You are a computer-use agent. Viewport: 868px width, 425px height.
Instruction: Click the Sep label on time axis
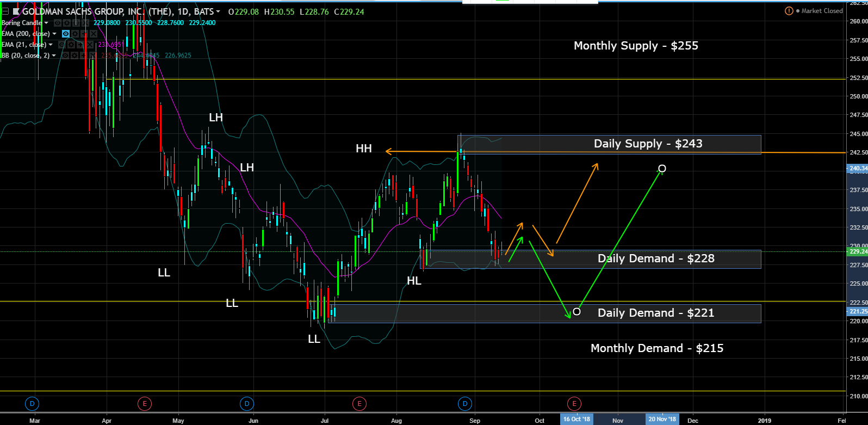coord(475,420)
